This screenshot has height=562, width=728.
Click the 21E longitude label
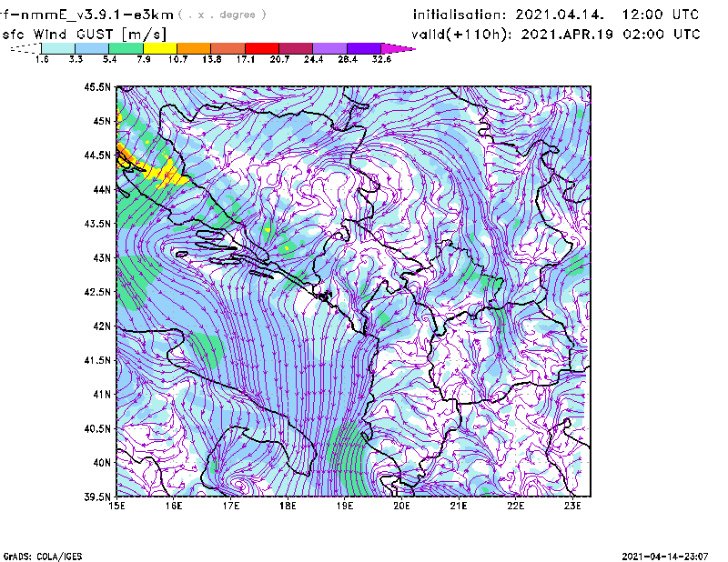(x=459, y=506)
